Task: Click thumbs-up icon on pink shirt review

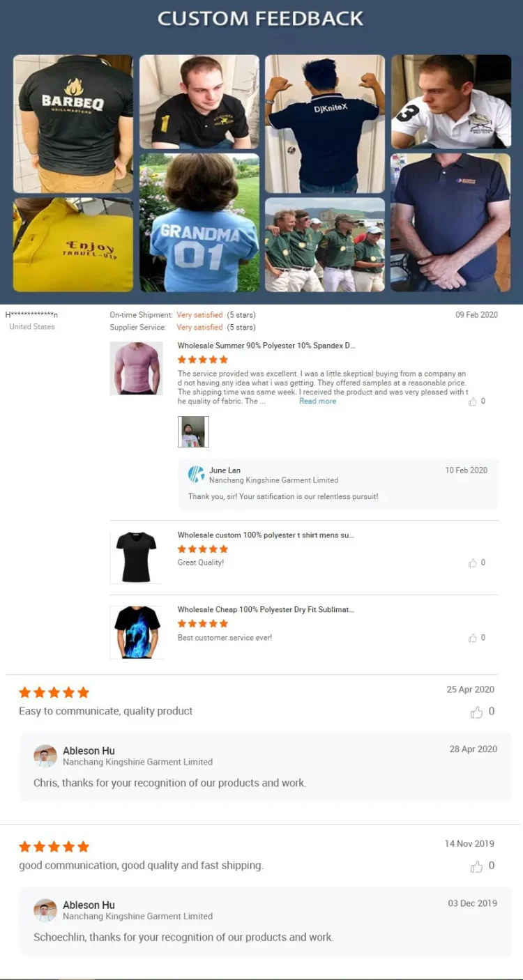Action: 473,401
